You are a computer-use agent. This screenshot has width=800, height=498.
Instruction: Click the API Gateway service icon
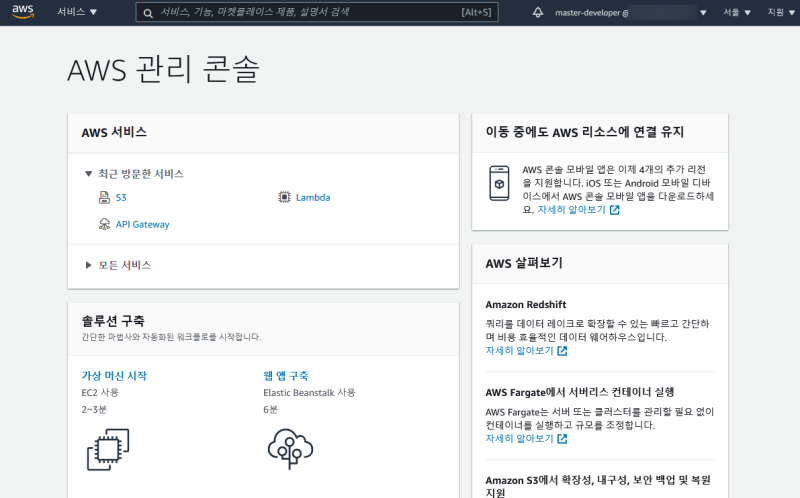point(104,225)
